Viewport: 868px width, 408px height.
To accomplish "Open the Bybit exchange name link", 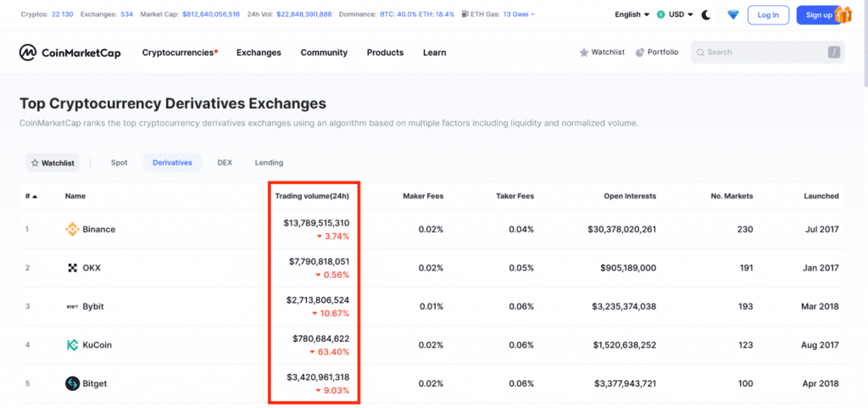I will tap(93, 306).
